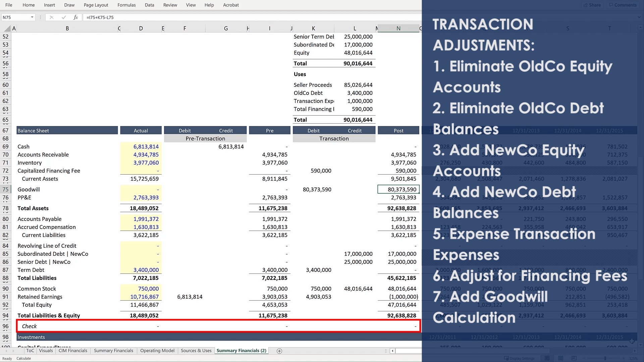Screen dimensions: 644x362
Task: Switch to the Sources & Uses sheet tab
Action: (x=196, y=351)
